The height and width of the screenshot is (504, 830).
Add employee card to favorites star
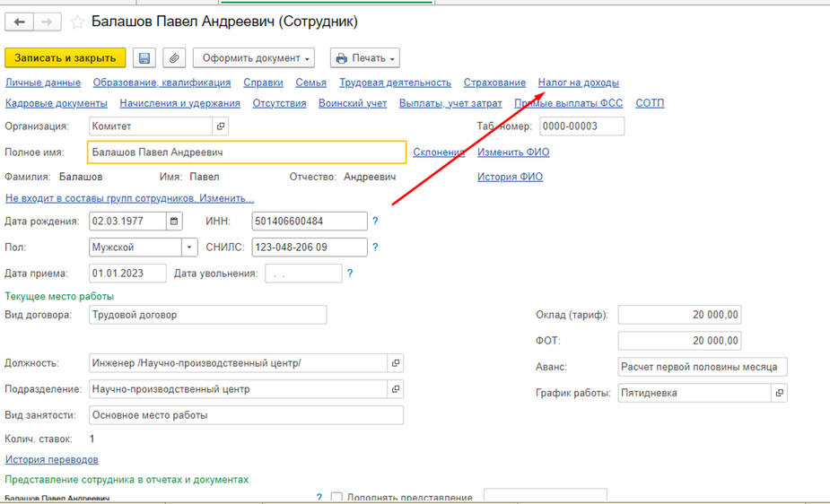point(77,22)
